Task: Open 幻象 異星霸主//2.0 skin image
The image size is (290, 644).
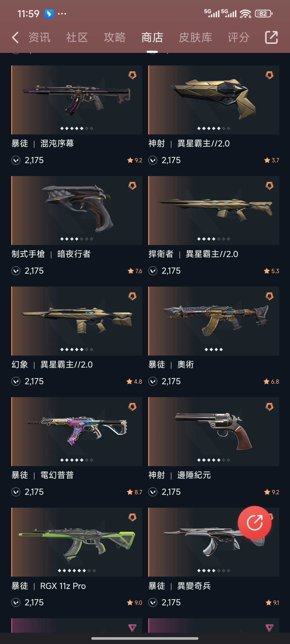Action: pyautogui.click(x=77, y=321)
